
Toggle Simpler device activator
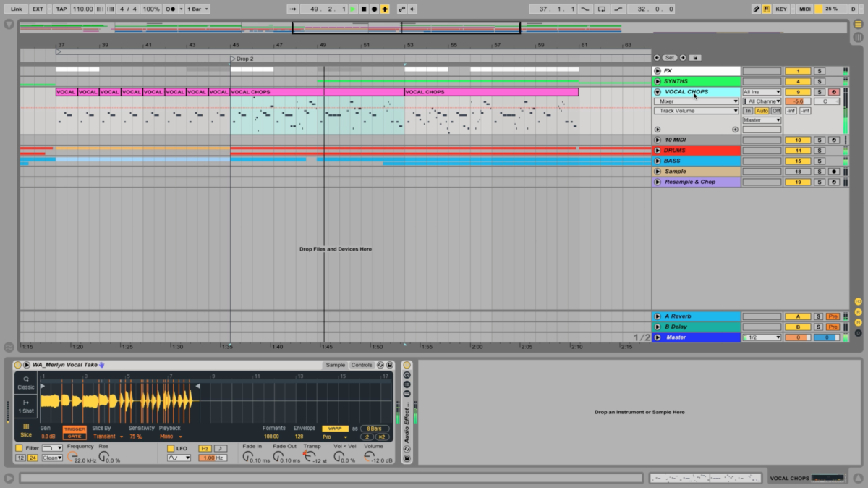coord(18,365)
